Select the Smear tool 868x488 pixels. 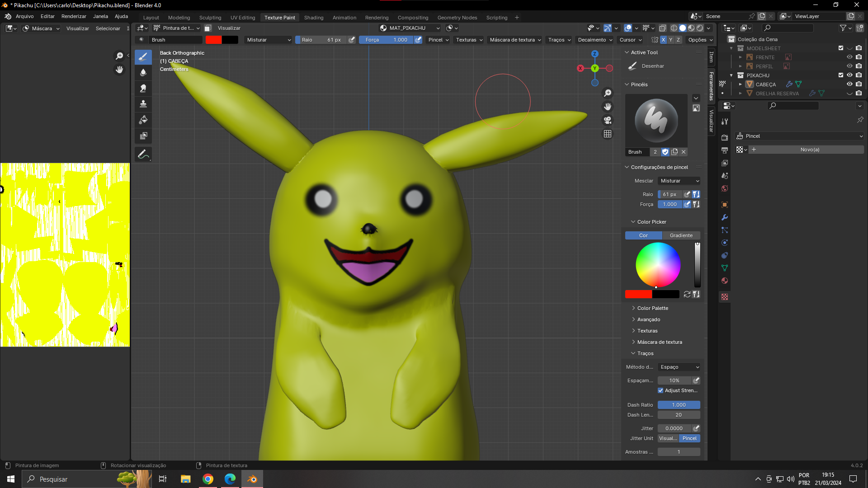pyautogui.click(x=143, y=89)
